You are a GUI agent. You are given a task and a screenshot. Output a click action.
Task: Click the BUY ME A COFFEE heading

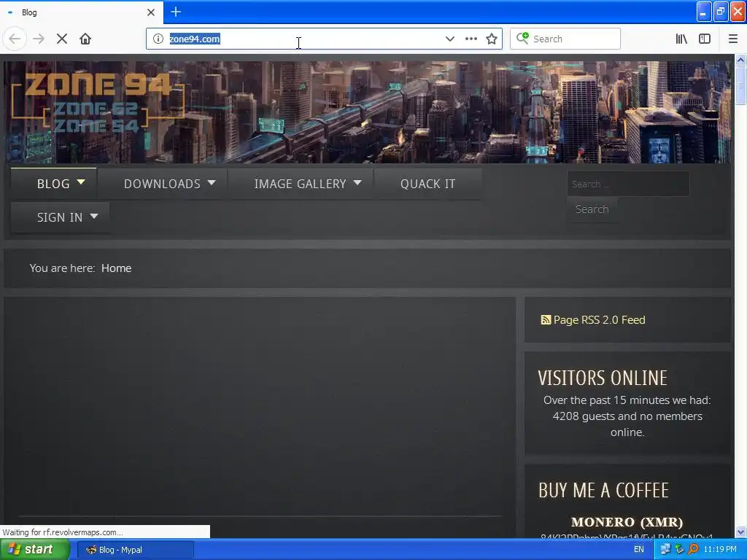(603, 491)
